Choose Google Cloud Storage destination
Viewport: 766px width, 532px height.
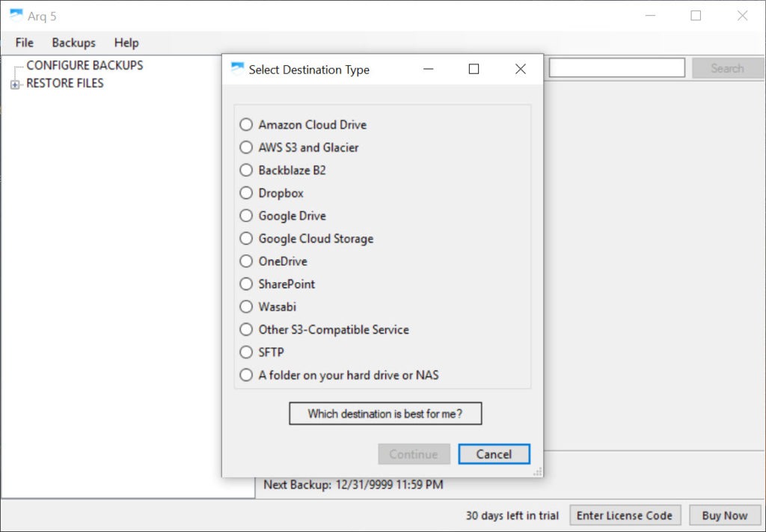tap(246, 239)
